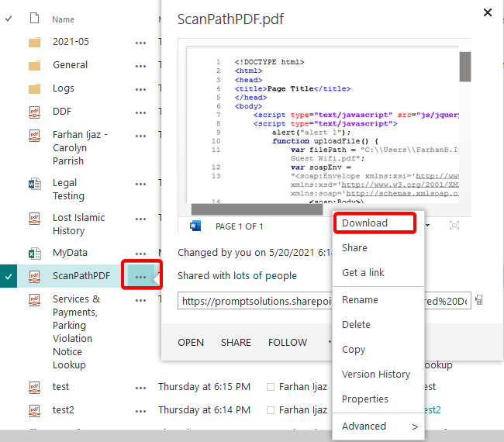
Task: Open ellipsis menu for test file
Action: click(140, 388)
